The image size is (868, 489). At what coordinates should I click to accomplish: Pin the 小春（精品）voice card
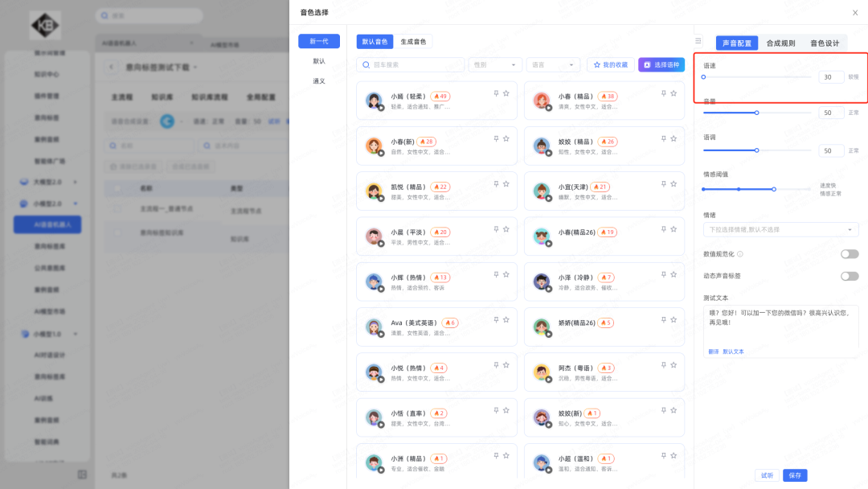pyautogui.click(x=663, y=93)
